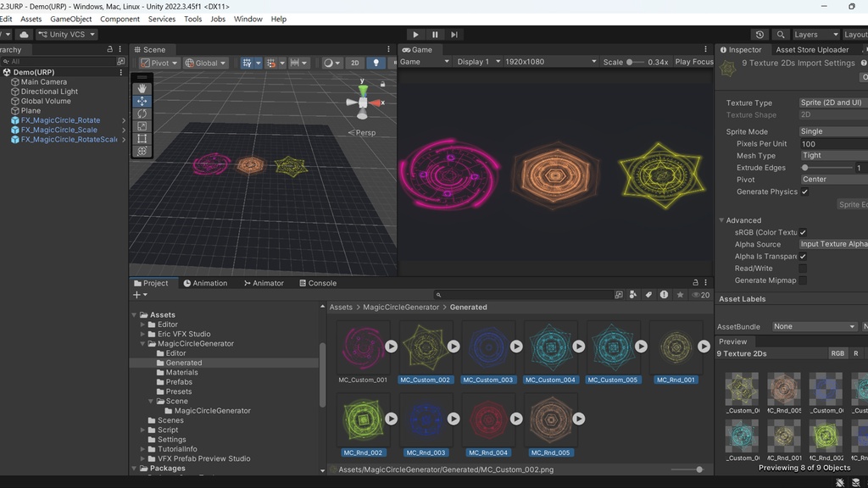This screenshot has width=868, height=488.
Task: Click the snap increment magnet icon
Action: (x=271, y=63)
